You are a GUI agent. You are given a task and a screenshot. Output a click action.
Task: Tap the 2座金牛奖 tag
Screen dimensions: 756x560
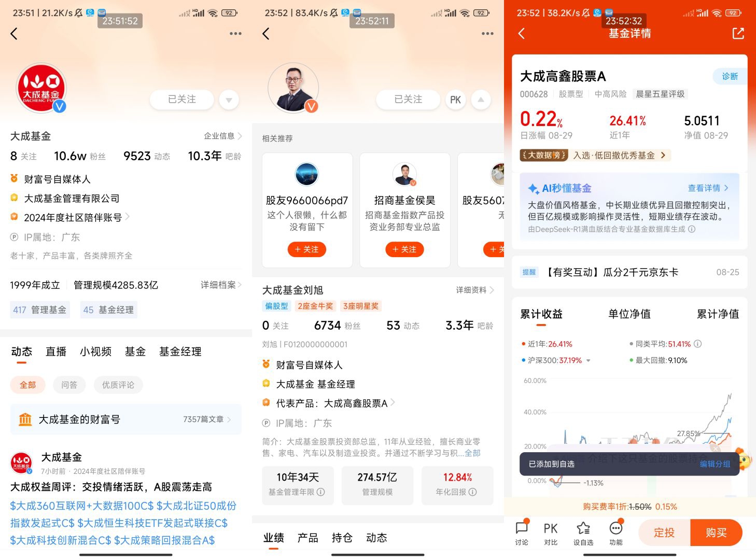tap(315, 306)
